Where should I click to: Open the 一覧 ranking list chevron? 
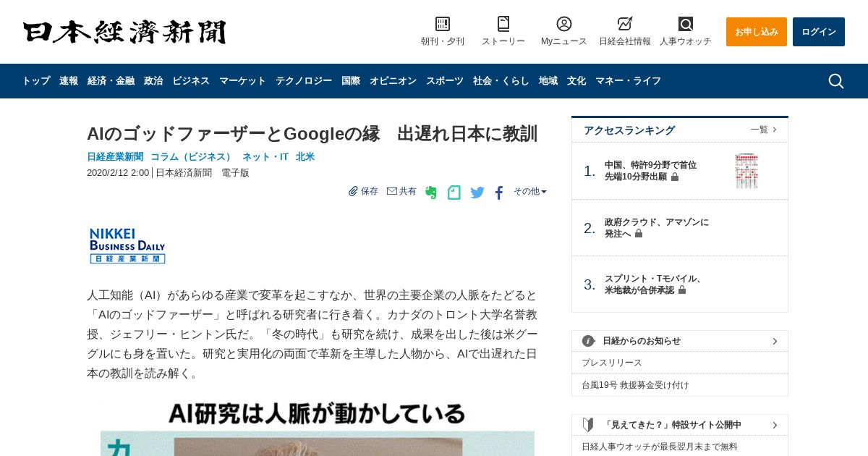[x=775, y=130]
